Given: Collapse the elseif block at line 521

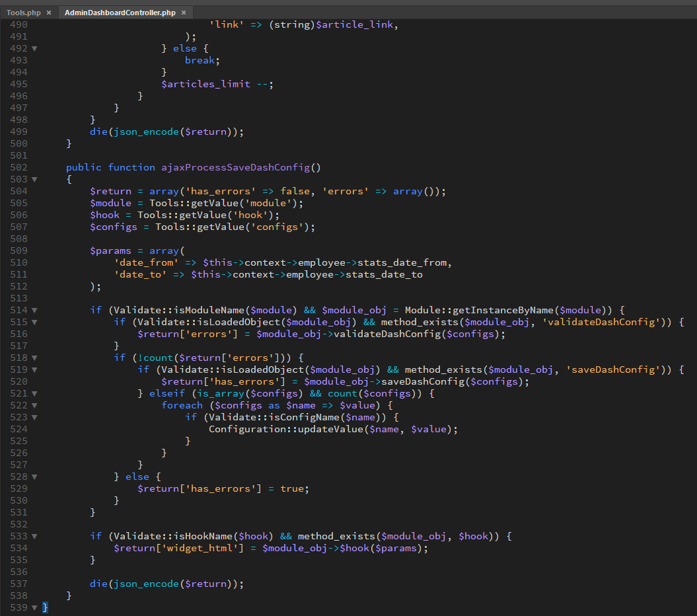Looking at the screenshot, I should (34, 394).
